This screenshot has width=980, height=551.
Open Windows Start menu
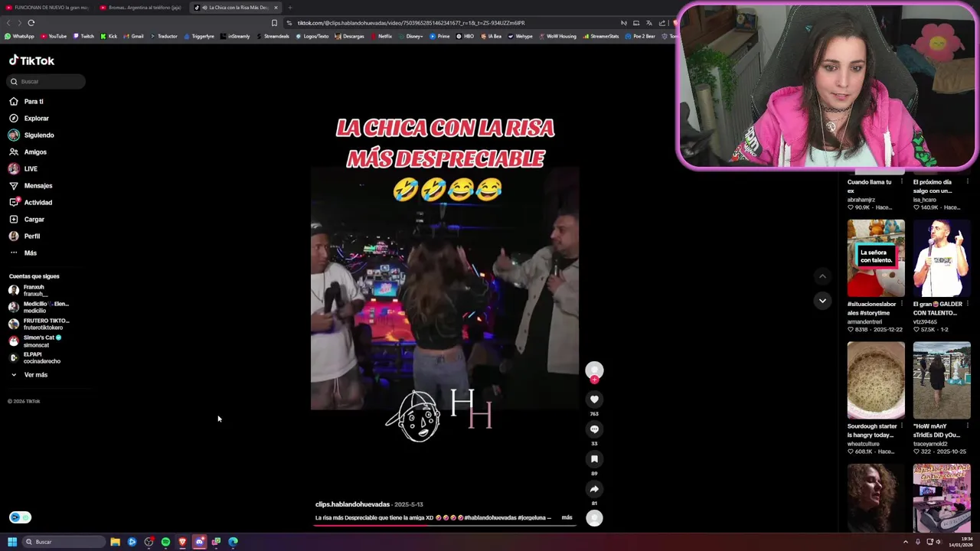[12, 542]
